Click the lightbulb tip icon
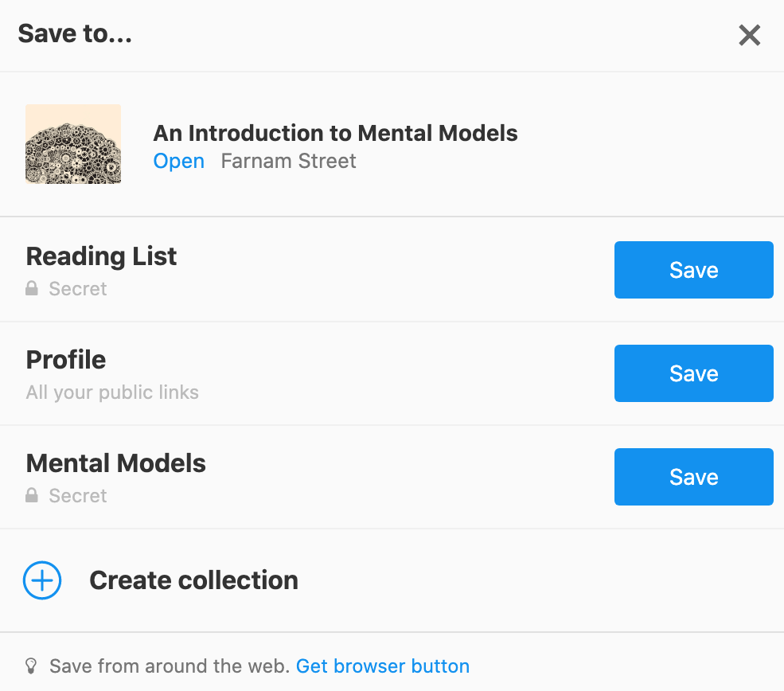Viewport: 784px width, 691px height. coord(32,666)
